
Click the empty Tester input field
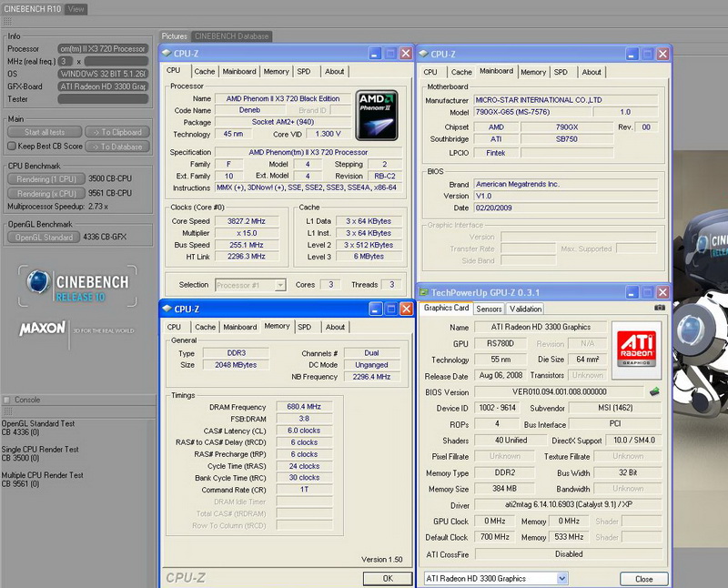pyautogui.click(x=102, y=99)
